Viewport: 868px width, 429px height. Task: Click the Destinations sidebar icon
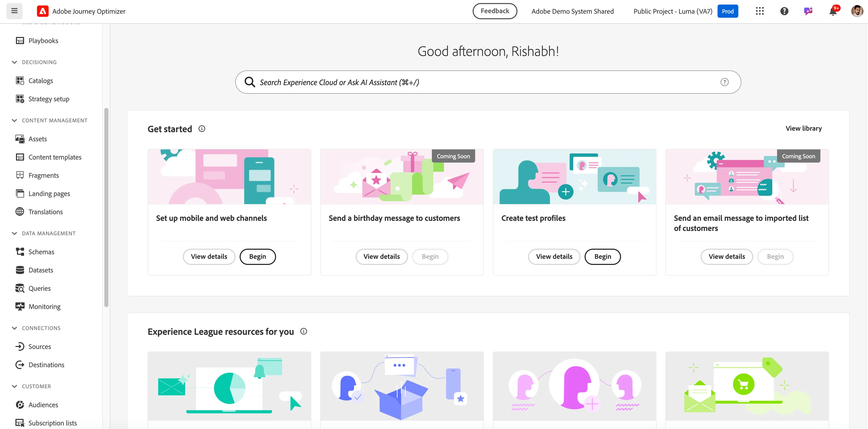coord(20,365)
